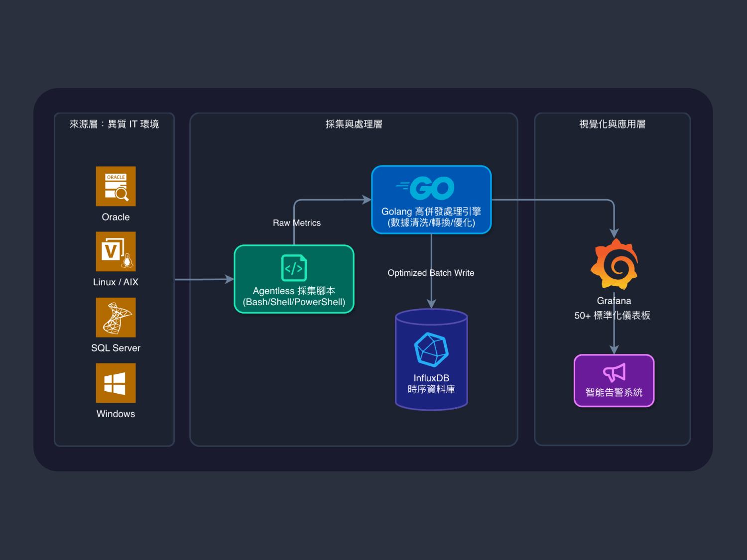This screenshot has height=560, width=747.
Task: Click the Windows text label
Action: 116,414
